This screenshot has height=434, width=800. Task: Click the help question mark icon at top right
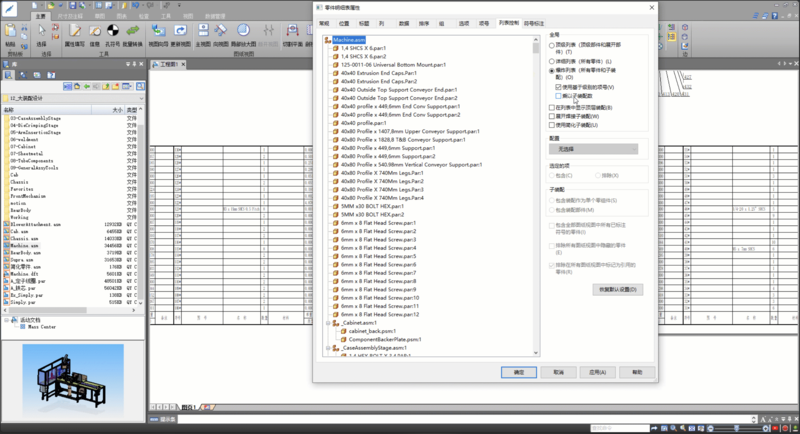point(774,16)
